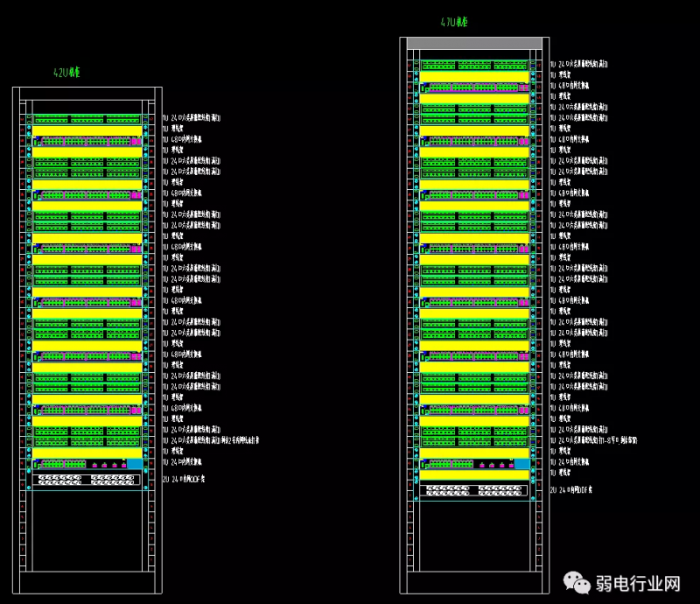This screenshot has width=700, height=604.
Task: Click the ODF text label beside the 42U rack
Action: coord(187,480)
